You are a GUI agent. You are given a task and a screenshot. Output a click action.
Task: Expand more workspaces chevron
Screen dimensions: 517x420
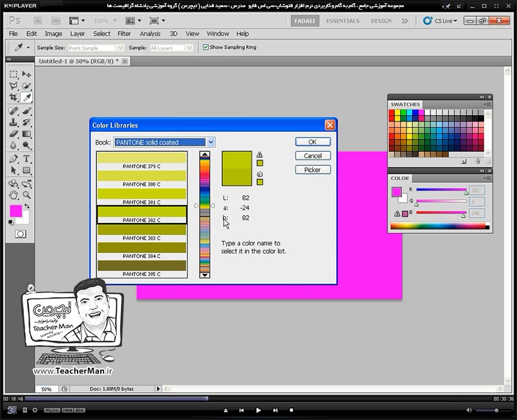pos(405,21)
